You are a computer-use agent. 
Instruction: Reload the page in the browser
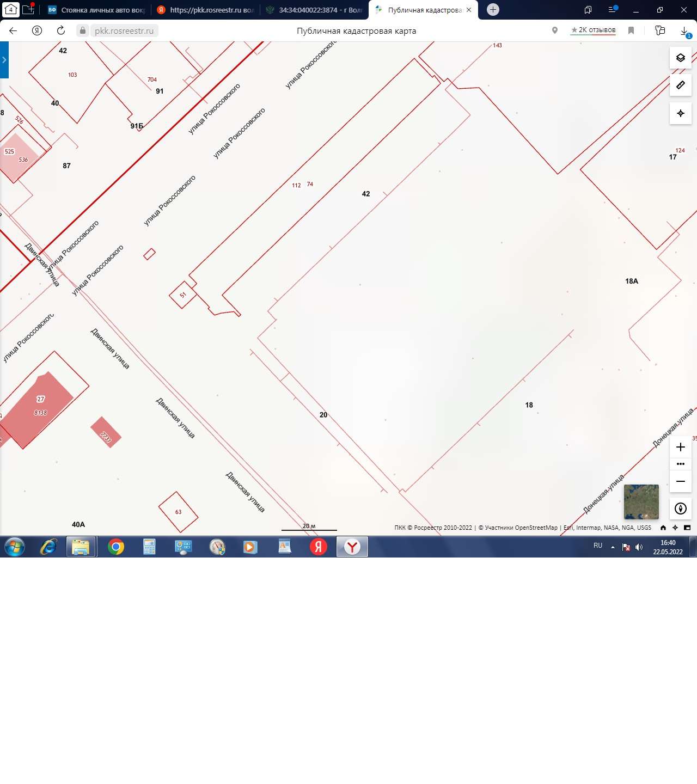pyautogui.click(x=61, y=30)
